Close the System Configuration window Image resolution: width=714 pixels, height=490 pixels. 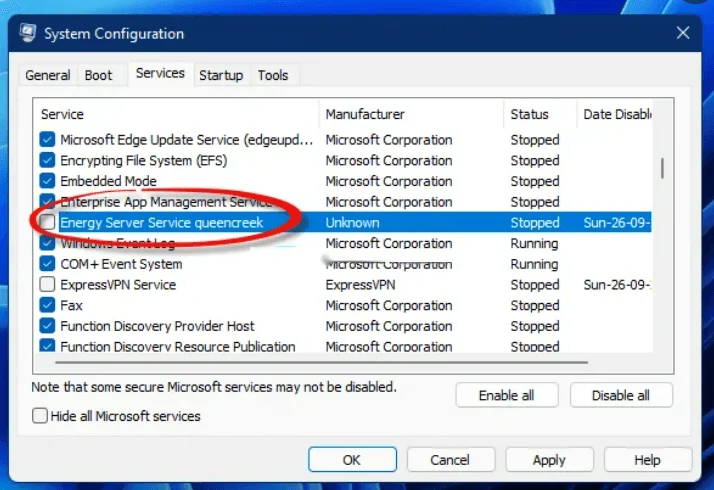pyautogui.click(x=683, y=33)
